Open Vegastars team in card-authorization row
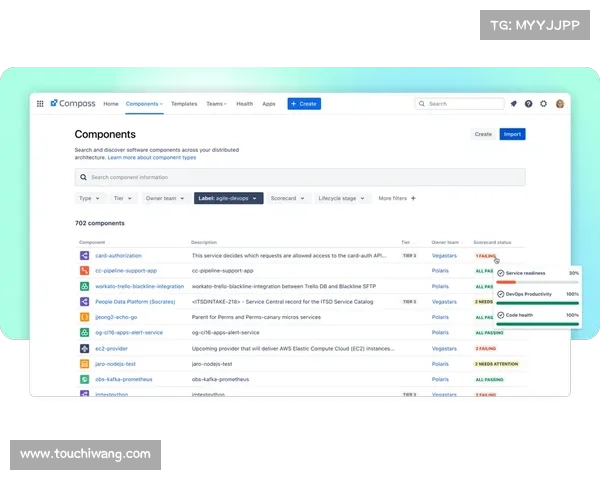 point(444,256)
